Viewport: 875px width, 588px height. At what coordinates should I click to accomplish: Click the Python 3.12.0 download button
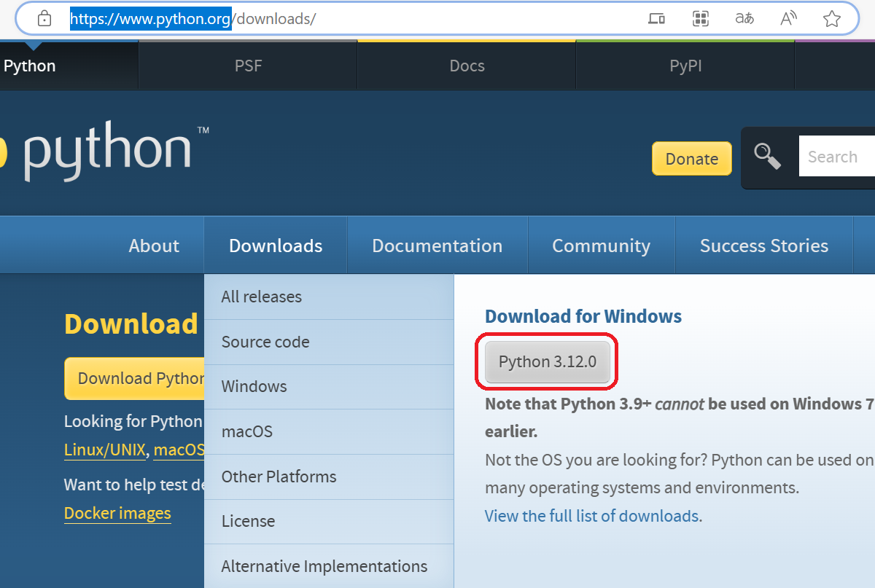coord(547,361)
